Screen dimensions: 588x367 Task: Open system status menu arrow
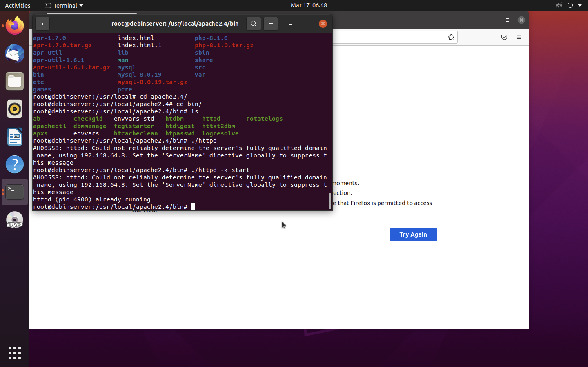coord(580,5)
